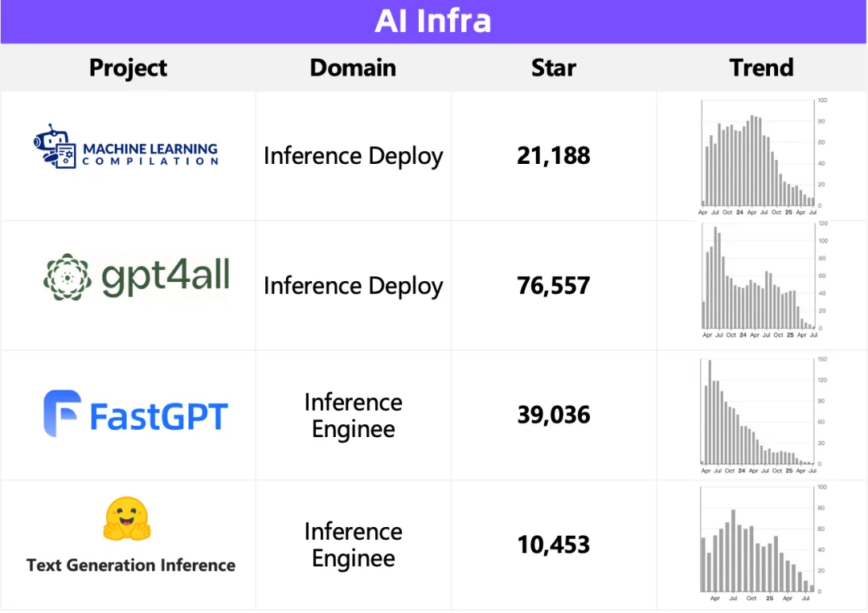Viewport: 868px width, 613px height.
Task: Click the Project column header
Action: point(128,68)
